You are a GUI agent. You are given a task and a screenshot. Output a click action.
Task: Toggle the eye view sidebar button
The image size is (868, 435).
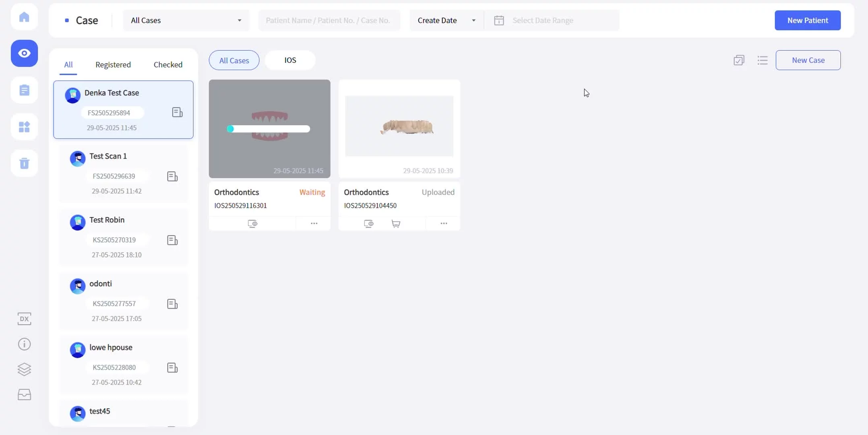[24, 53]
